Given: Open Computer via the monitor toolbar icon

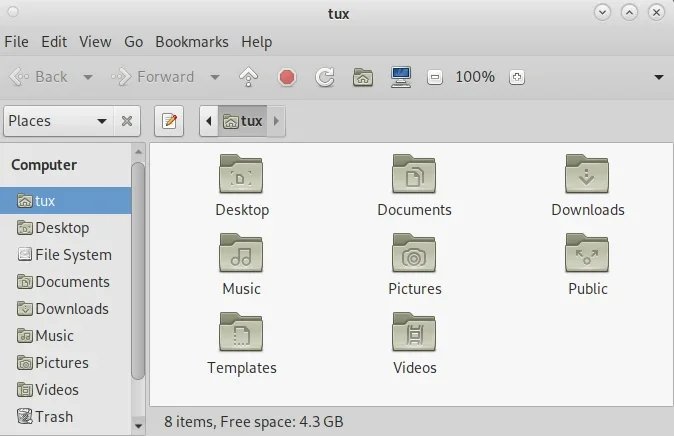Looking at the screenshot, I should (401, 77).
